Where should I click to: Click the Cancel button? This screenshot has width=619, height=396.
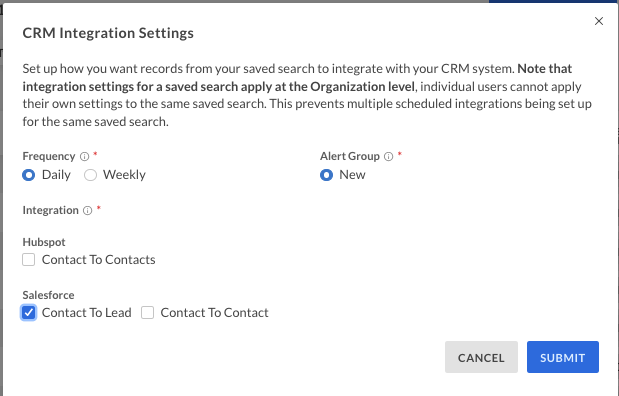pos(481,357)
